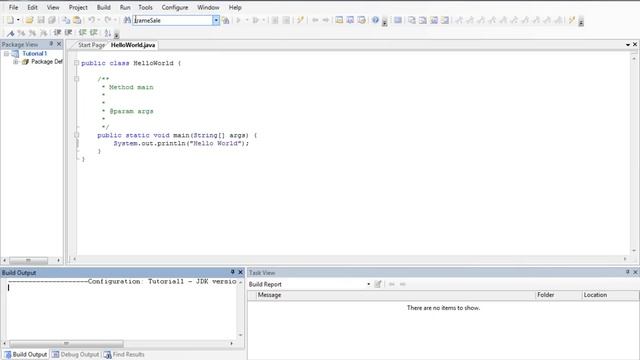Click the Package View horizontal scrollbar thumb
640x360 pixels.
29,260
